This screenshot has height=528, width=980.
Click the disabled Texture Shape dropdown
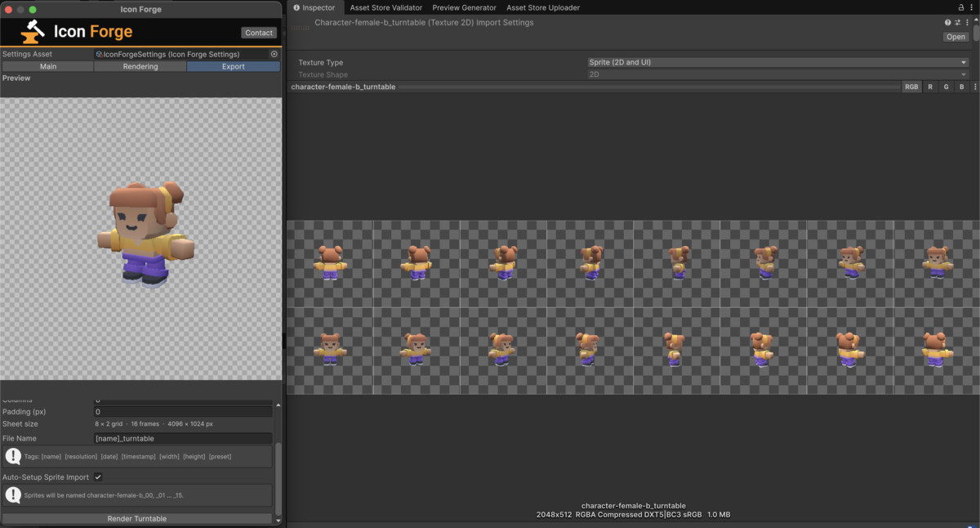point(777,74)
